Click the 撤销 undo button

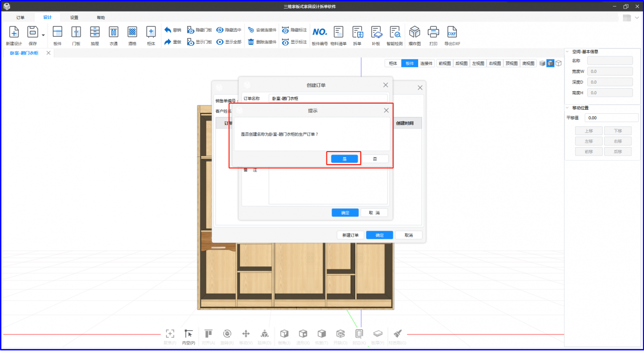point(173,30)
